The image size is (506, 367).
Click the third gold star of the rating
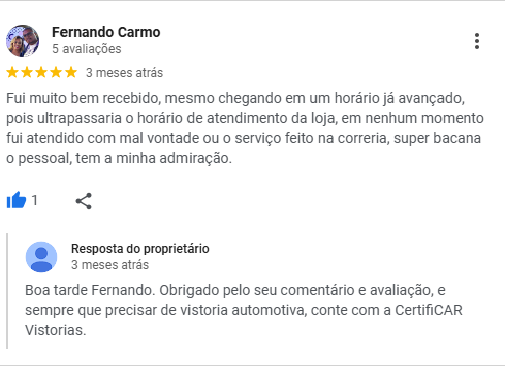click(41, 72)
